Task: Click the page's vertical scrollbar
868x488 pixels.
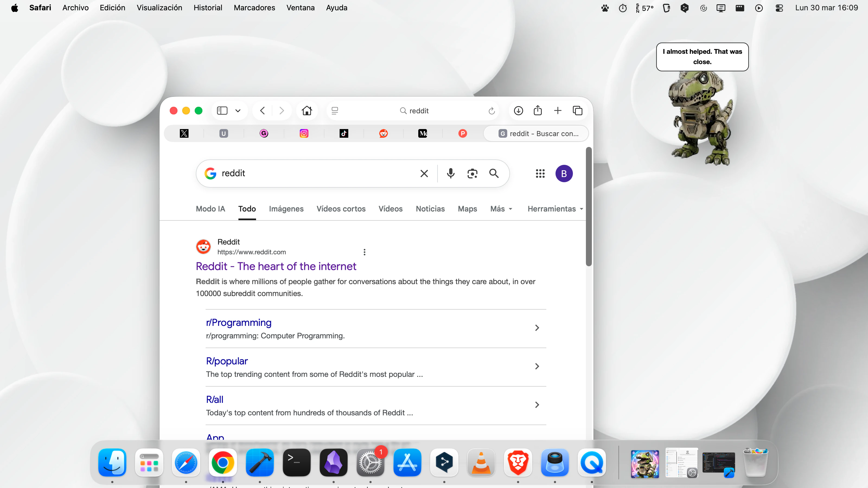Action: pos(588,206)
